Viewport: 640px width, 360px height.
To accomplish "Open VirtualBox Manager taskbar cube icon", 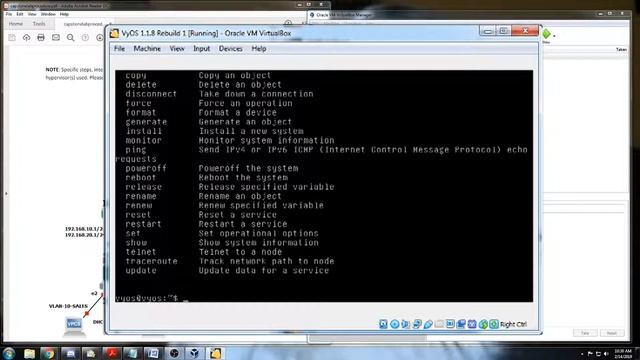I will (x=195, y=353).
